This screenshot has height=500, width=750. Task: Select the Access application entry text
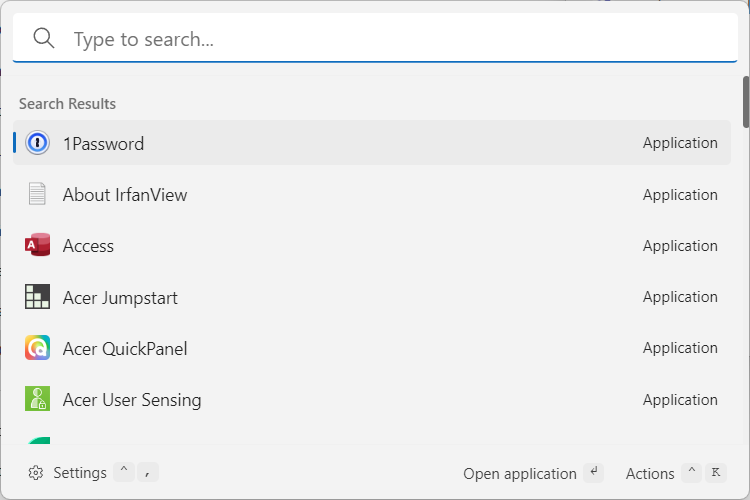click(88, 246)
